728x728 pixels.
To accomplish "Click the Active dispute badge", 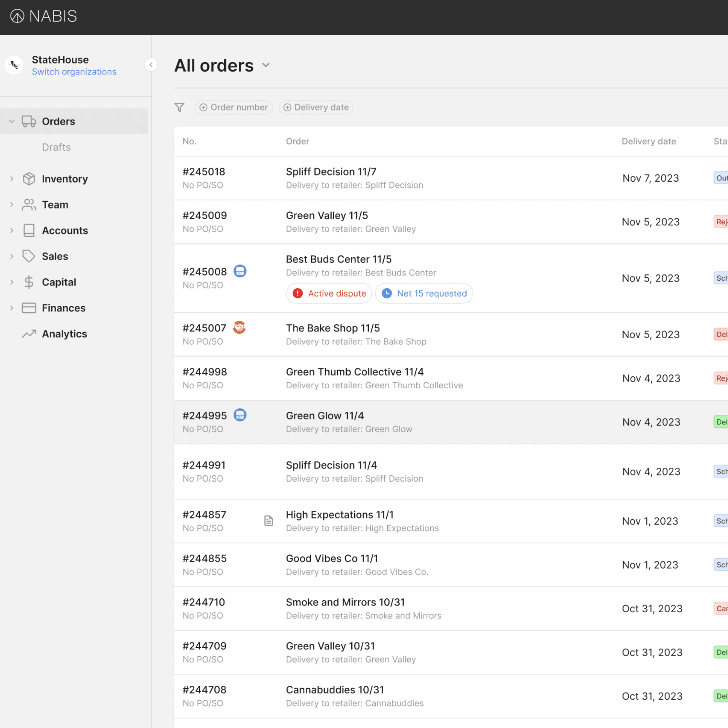I will click(329, 293).
